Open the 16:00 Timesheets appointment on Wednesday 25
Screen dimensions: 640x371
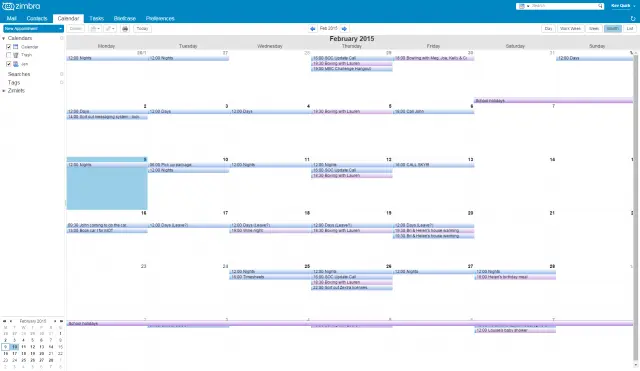tap(270, 277)
